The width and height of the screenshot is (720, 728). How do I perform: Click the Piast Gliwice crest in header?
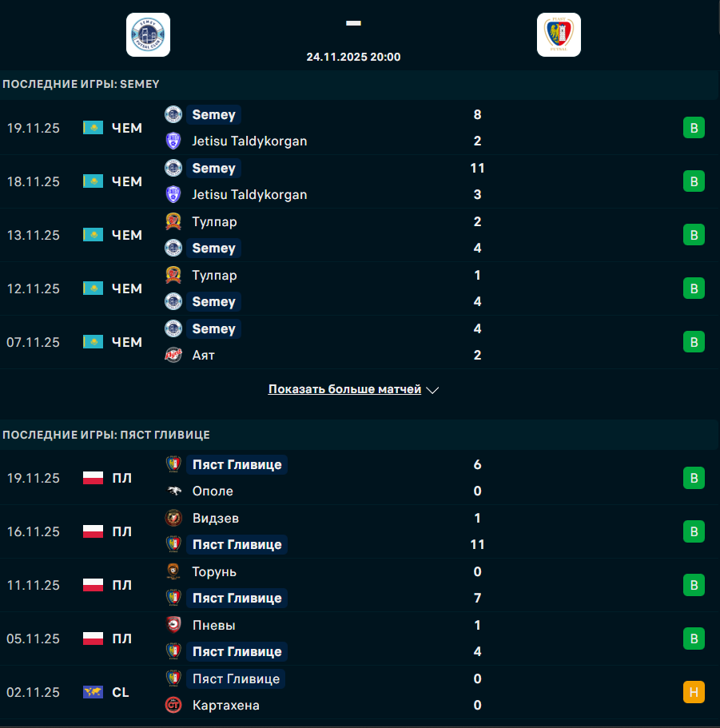pyautogui.click(x=559, y=35)
